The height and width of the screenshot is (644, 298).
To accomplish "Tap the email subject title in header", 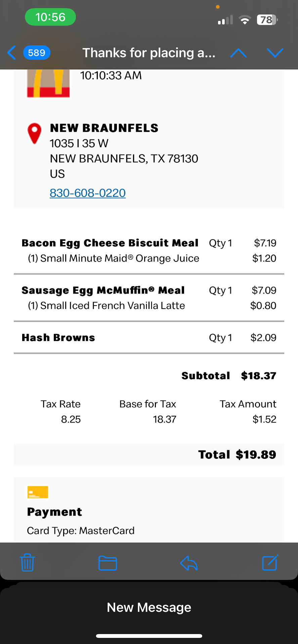I will pos(149,53).
